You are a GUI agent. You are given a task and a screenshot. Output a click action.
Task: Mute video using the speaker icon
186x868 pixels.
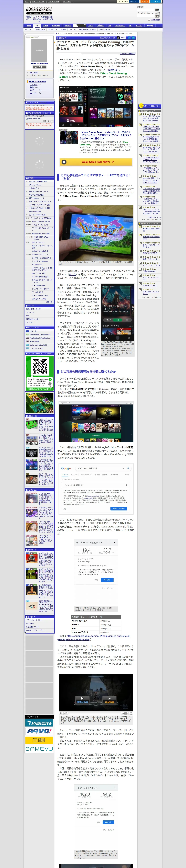65,713
